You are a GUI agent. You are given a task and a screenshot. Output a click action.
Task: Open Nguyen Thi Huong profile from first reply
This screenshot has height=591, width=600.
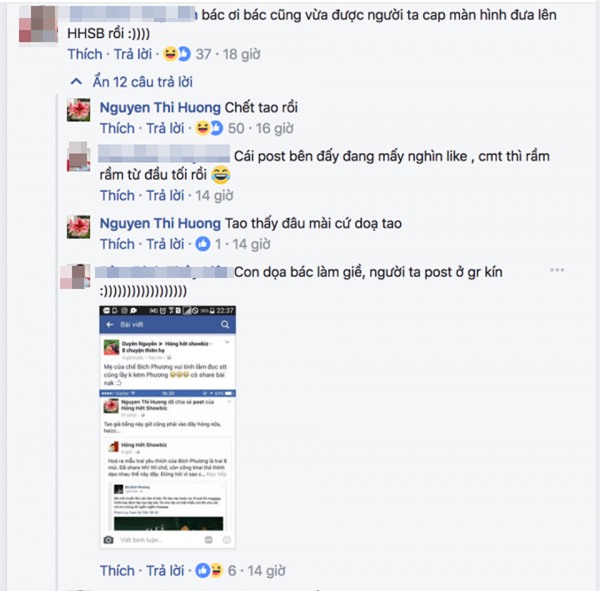160,108
